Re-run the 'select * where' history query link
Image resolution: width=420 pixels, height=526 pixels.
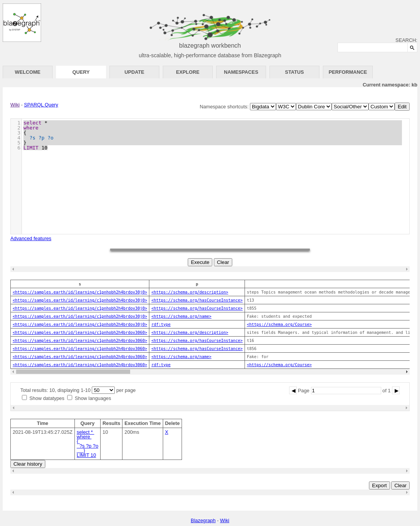pyautogui.click(x=87, y=444)
